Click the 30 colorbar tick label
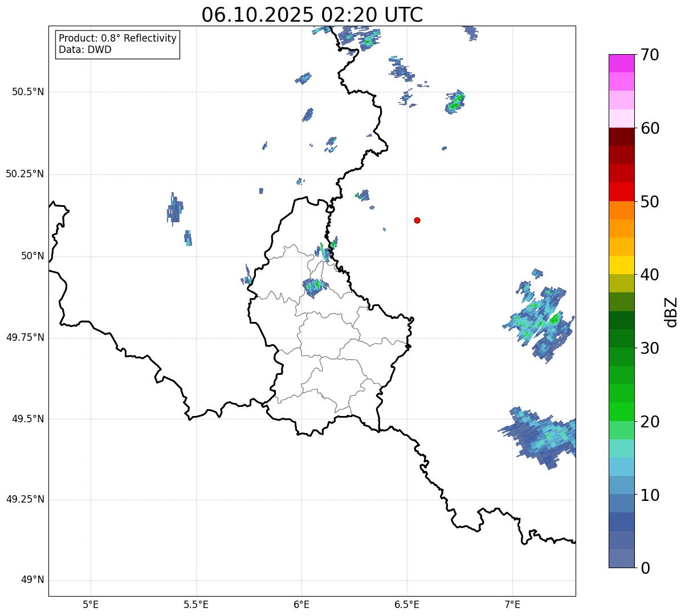Image resolution: width=685 pixels, height=616 pixels. [650, 348]
